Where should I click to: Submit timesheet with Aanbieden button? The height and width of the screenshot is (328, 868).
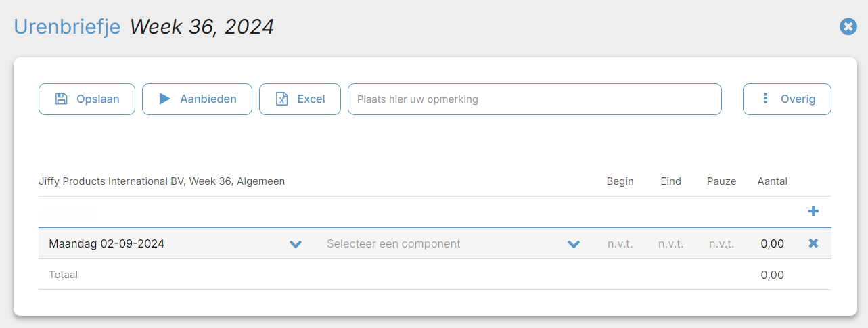(x=197, y=99)
